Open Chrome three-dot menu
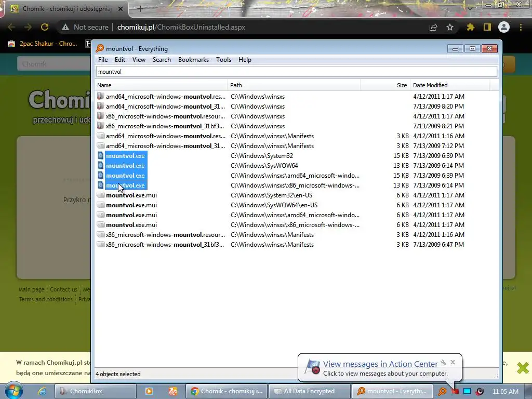Viewport: 532px width, 399px height. [x=521, y=27]
